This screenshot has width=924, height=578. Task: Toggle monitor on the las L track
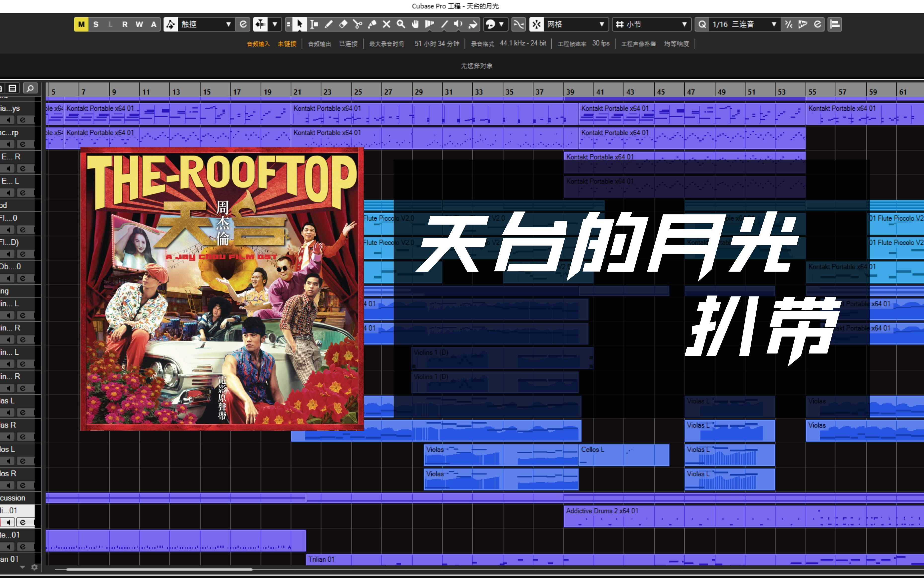tap(8, 413)
